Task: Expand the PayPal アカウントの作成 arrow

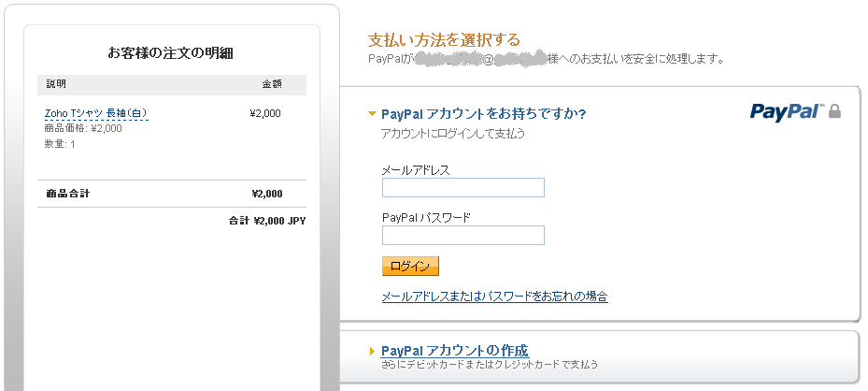Action: 372,351
